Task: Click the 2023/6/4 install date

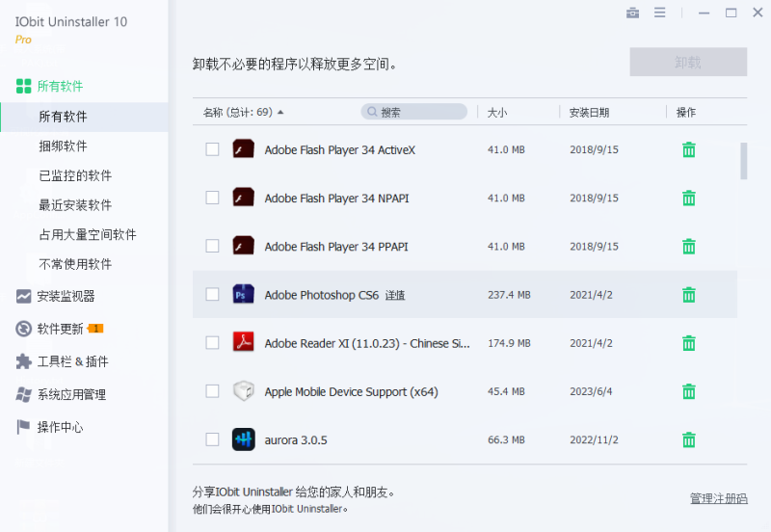Action: point(591,391)
